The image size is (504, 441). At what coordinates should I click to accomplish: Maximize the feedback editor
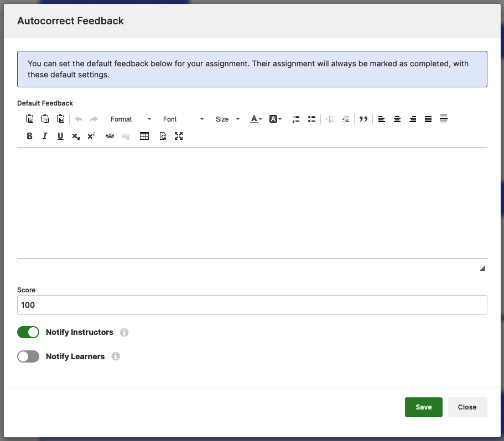(179, 136)
